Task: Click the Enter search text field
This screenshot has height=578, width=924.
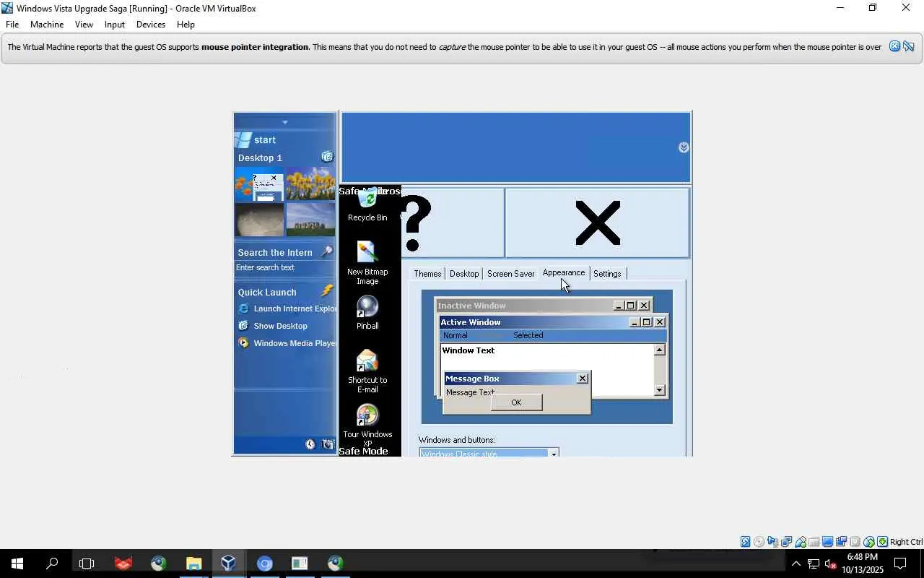Action: click(285, 267)
